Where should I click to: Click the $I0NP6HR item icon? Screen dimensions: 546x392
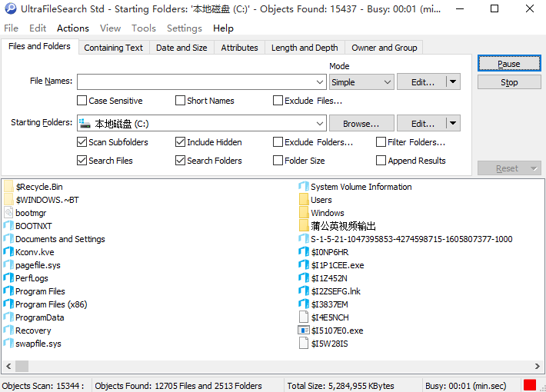(304, 252)
